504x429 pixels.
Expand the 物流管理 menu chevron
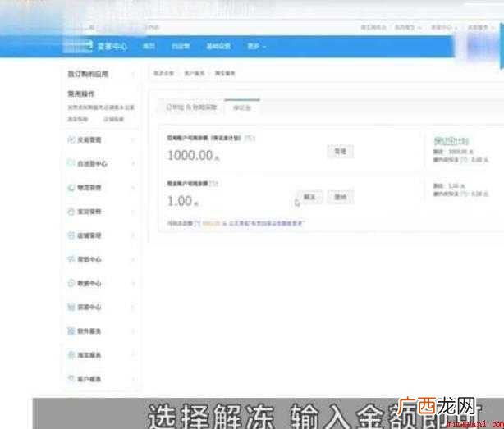(x=133, y=188)
